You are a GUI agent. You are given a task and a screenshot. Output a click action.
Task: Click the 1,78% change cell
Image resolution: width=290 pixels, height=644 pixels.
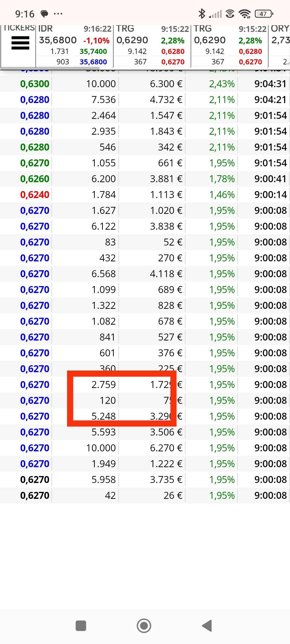pos(222,179)
